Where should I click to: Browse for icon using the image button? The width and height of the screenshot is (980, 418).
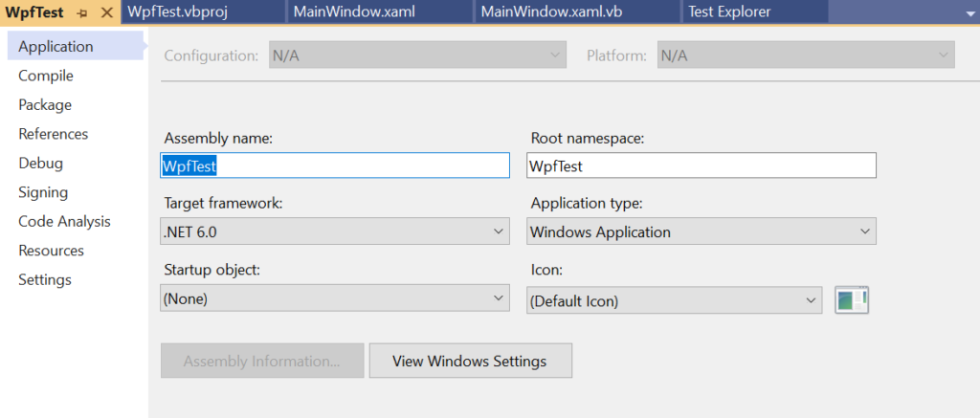pos(853,300)
